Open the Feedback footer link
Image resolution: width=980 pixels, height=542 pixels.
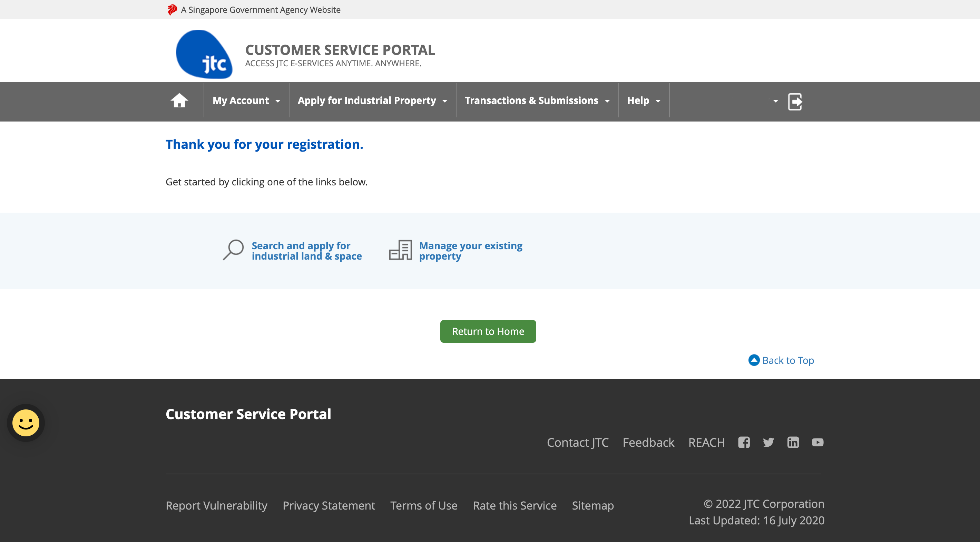coord(648,442)
